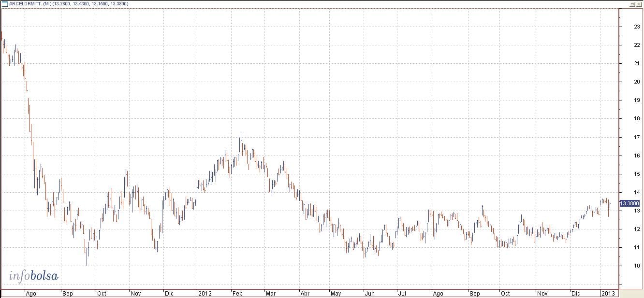The width and height of the screenshot is (644, 298).
Task: Click the Mar label on time axis
Action: click(271, 293)
